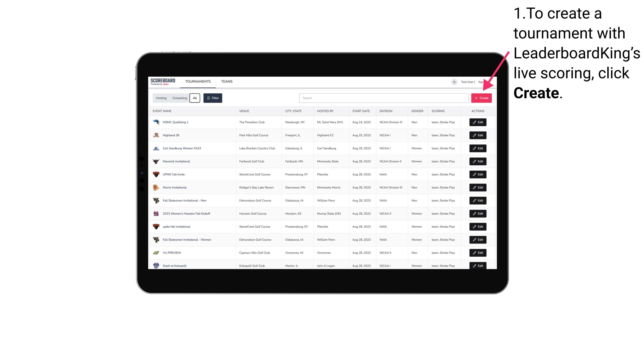Click the Filter button with list icon
This screenshot has height=346, width=644.
212,98
